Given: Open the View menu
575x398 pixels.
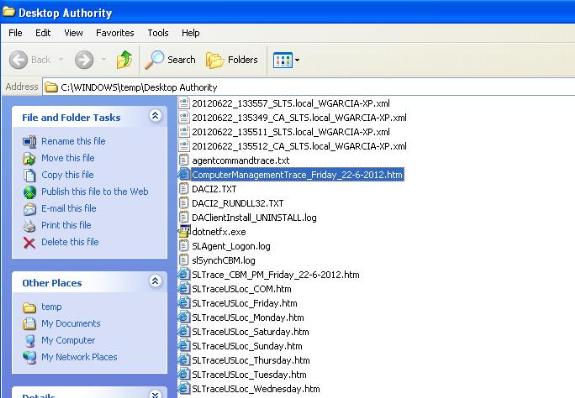Looking at the screenshot, I should pyautogui.click(x=73, y=33).
